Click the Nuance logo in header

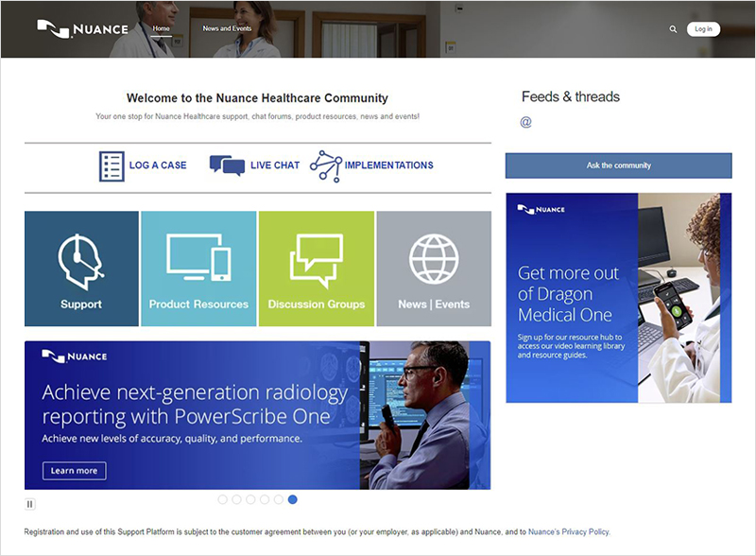point(82,29)
